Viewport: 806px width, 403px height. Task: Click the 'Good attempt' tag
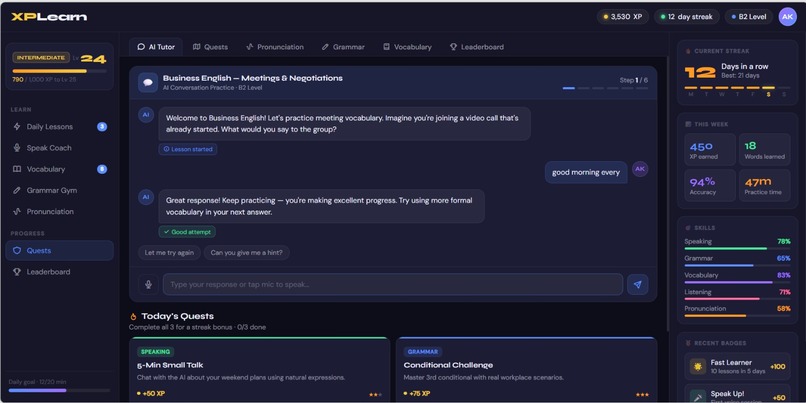tap(187, 232)
